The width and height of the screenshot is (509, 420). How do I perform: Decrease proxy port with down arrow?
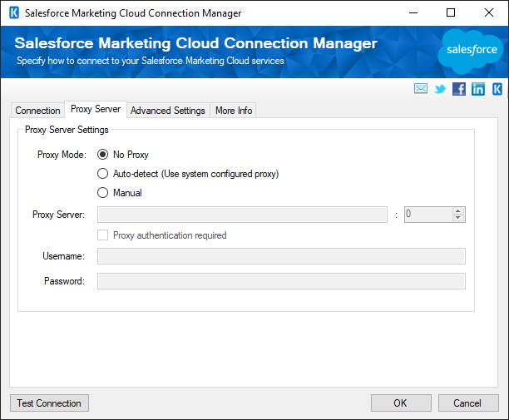tap(458, 217)
